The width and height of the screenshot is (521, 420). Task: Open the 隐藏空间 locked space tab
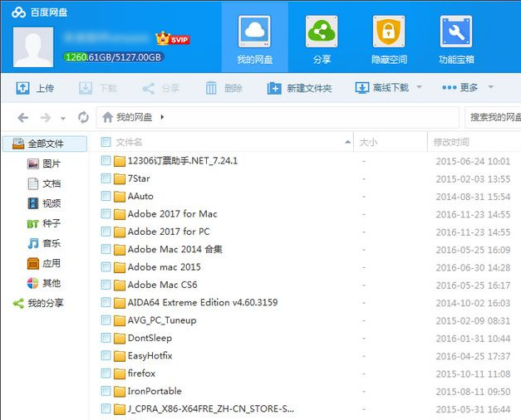389,38
